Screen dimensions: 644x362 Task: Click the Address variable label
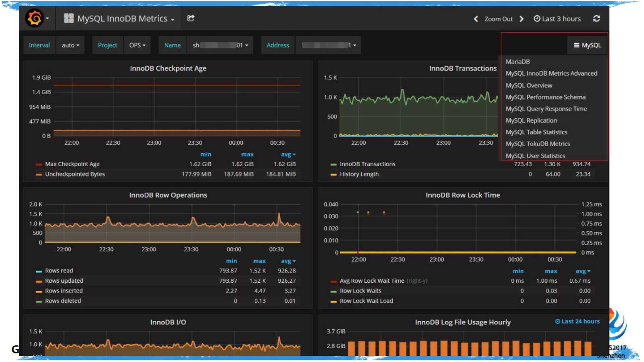click(278, 45)
